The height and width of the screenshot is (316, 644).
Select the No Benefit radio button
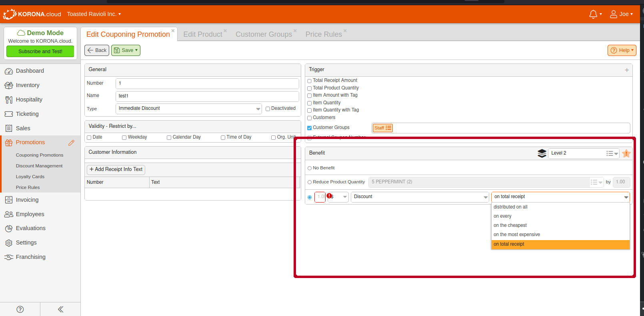(x=310, y=168)
